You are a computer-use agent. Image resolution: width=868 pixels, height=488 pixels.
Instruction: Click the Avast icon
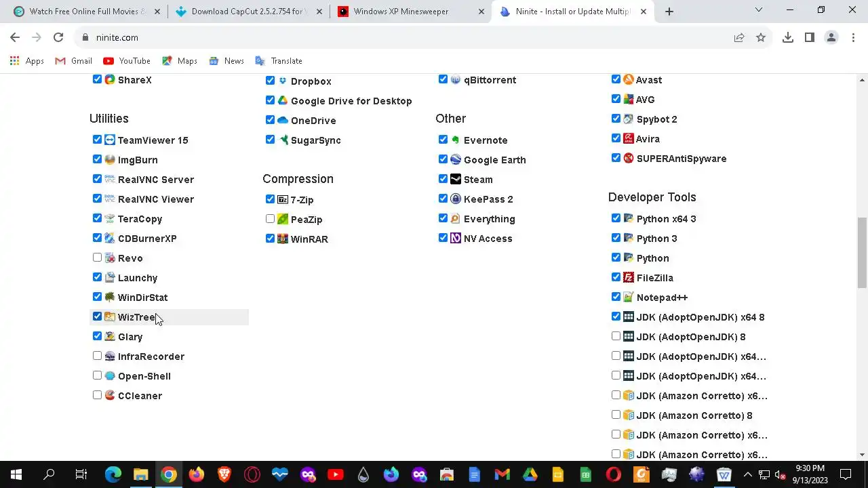[629, 79]
